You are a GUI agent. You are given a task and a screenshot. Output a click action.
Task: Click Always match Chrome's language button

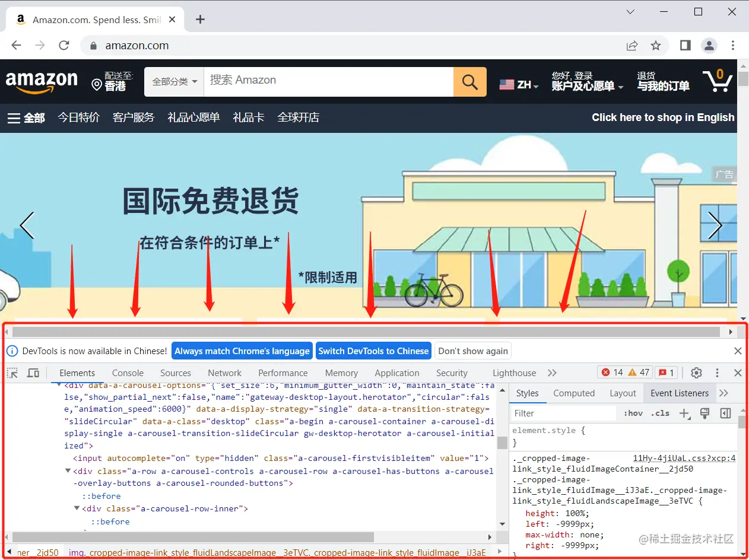(242, 351)
